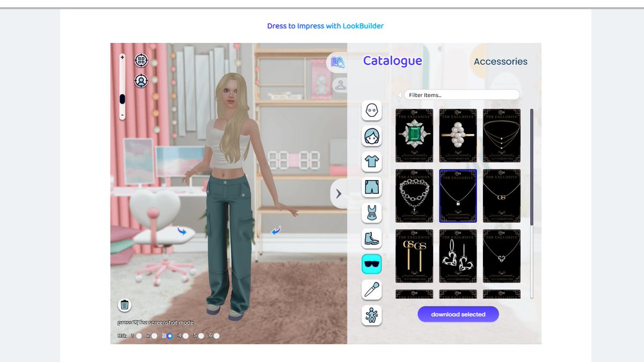The width and height of the screenshot is (644, 362).
Task: Select the pearl cluster ring item
Action: coord(458,136)
